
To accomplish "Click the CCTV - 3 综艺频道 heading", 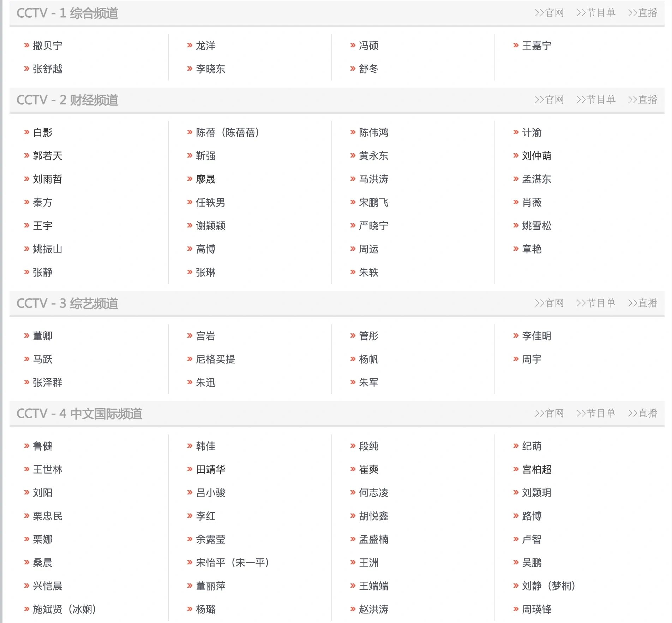I will 67,303.
